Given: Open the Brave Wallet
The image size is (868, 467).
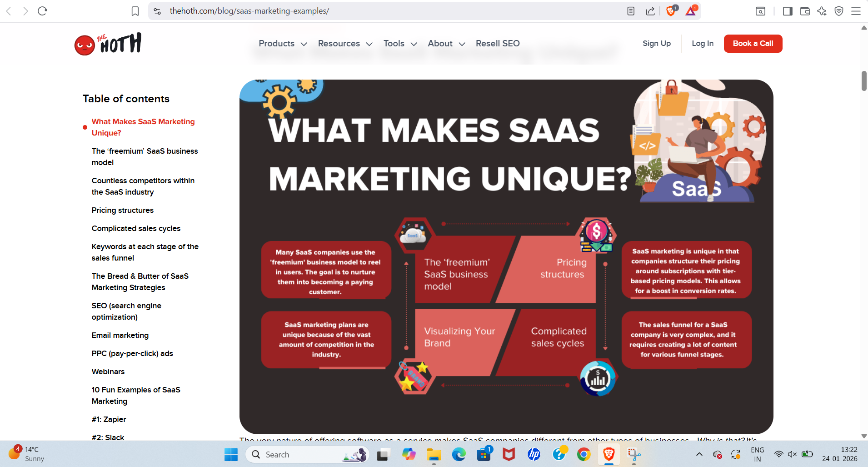Looking at the screenshot, I should coord(805,11).
